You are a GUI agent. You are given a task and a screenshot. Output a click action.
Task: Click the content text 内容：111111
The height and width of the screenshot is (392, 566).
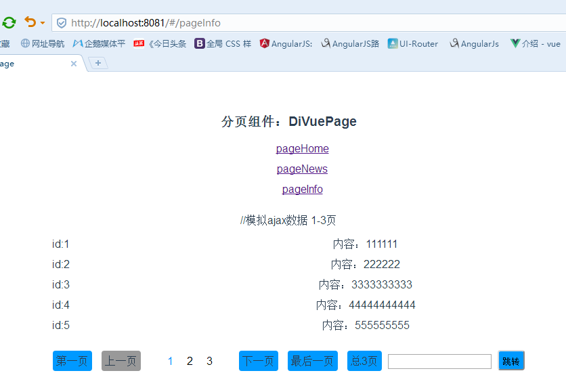pyautogui.click(x=366, y=244)
